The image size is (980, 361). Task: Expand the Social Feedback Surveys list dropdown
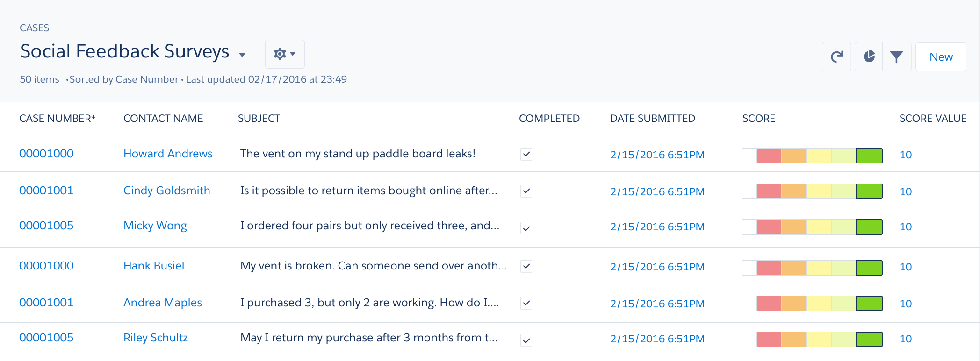[x=242, y=55]
